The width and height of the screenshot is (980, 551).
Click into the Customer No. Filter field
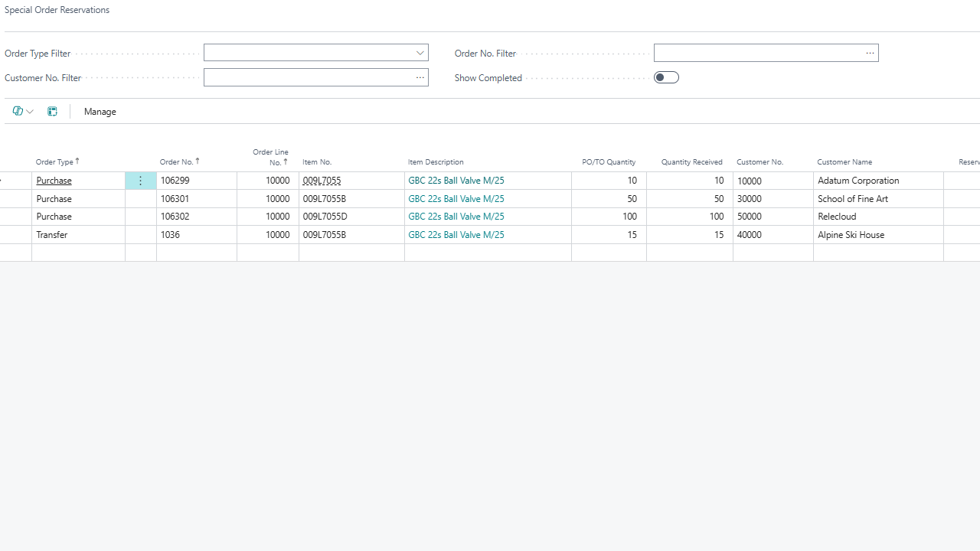click(x=308, y=77)
